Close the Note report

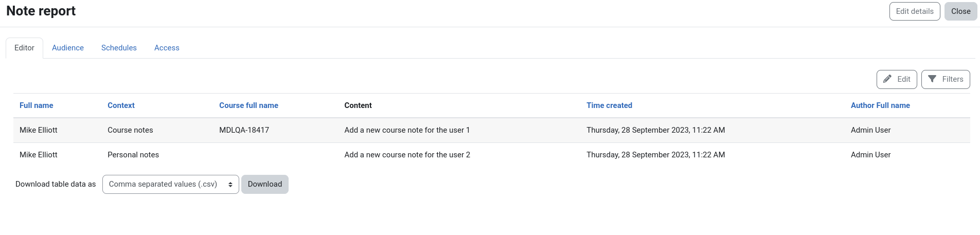click(960, 11)
